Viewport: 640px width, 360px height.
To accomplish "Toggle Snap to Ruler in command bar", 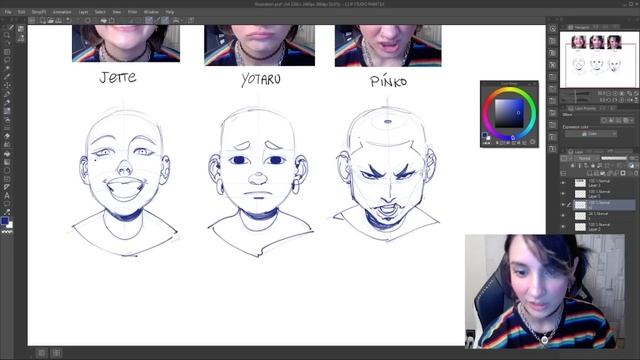I will (149, 20).
